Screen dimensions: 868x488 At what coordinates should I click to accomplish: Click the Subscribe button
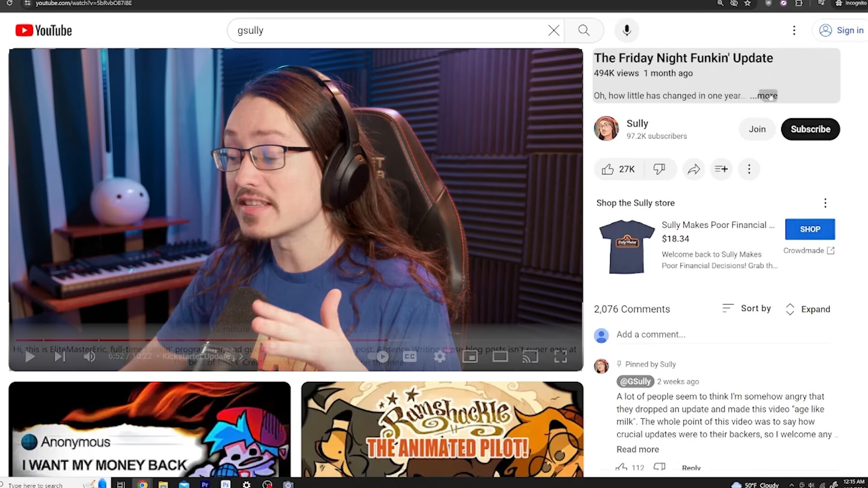810,129
